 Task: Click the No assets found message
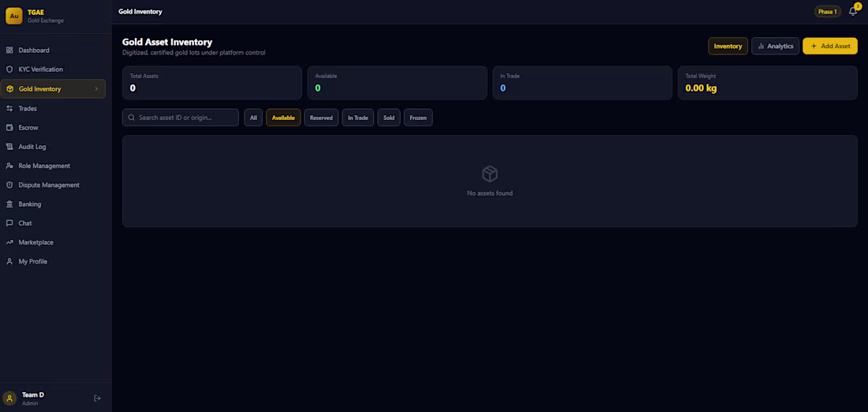click(490, 193)
